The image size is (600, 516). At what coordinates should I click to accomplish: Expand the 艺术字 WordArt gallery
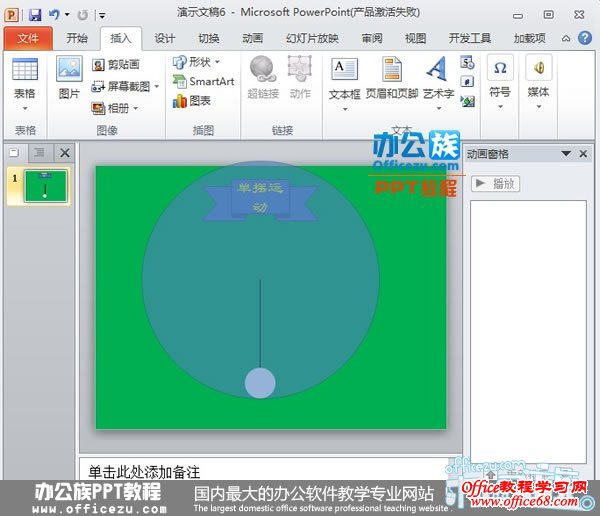click(436, 78)
